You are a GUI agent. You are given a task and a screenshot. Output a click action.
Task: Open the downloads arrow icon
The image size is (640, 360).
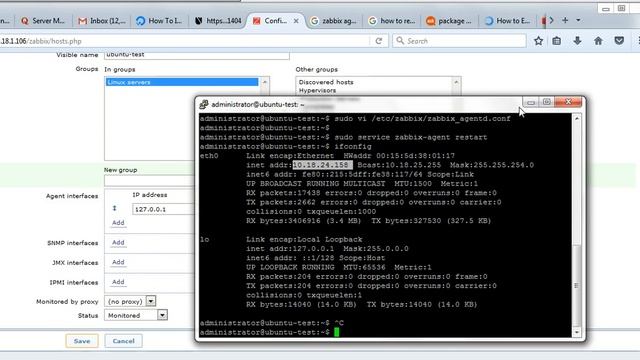577,41
